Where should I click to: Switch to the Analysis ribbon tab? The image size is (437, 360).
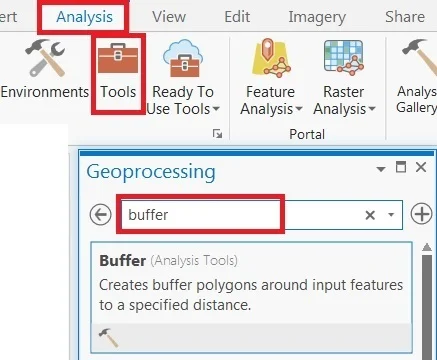click(x=84, y=17)
